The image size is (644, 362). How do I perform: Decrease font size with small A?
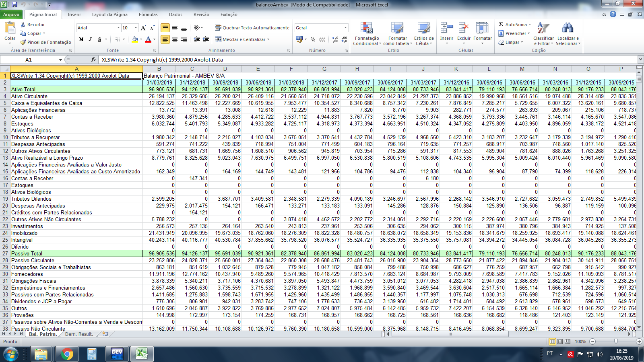pos(152,28)
